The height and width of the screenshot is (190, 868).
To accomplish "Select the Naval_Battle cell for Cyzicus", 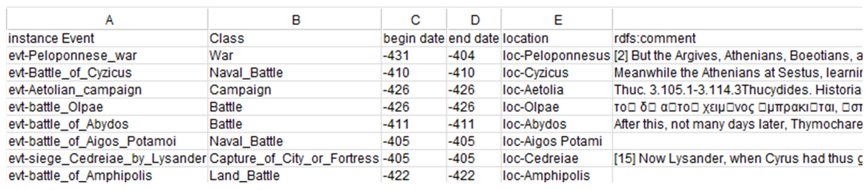I will (295, 73).
